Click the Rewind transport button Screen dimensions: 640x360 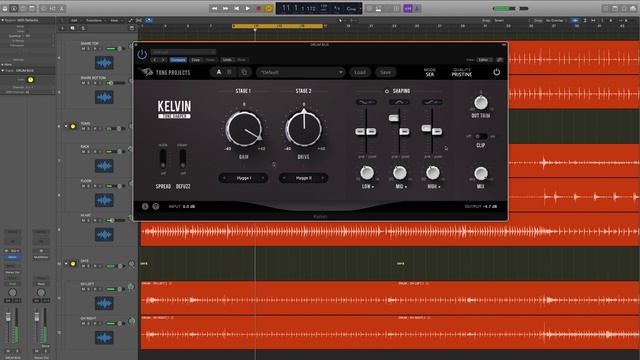coord(214,8)
